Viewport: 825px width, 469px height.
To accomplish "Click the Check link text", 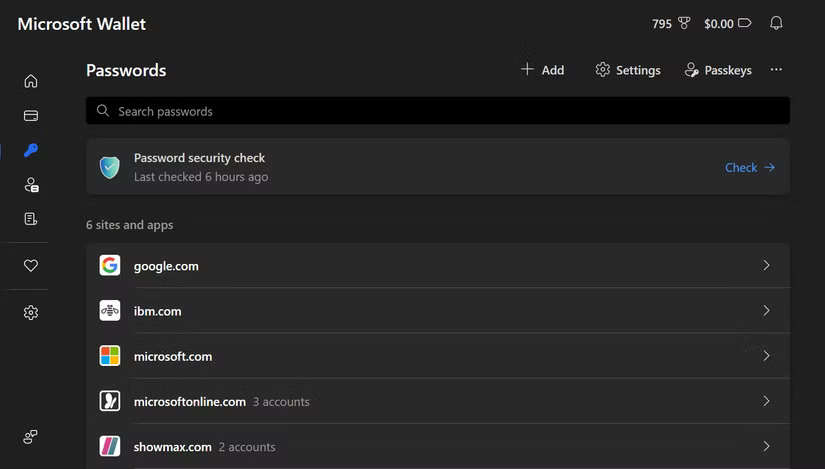I will click(x=741, y=167).
